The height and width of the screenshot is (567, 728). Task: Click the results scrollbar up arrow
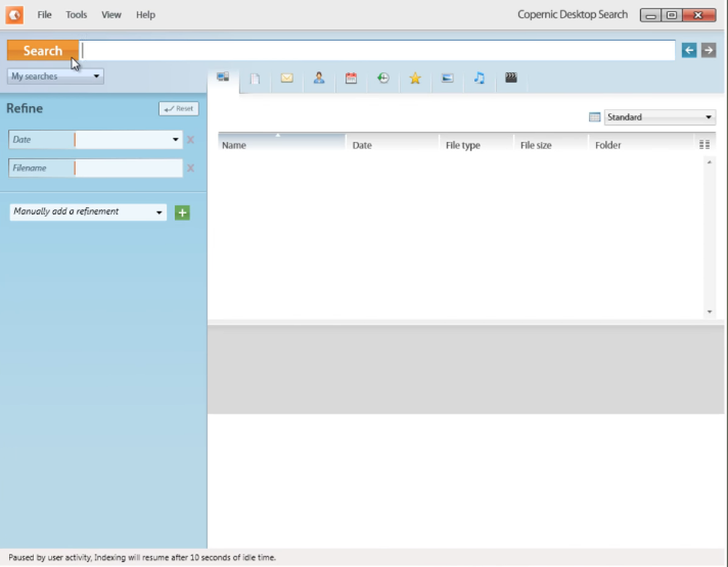point(709,162)
